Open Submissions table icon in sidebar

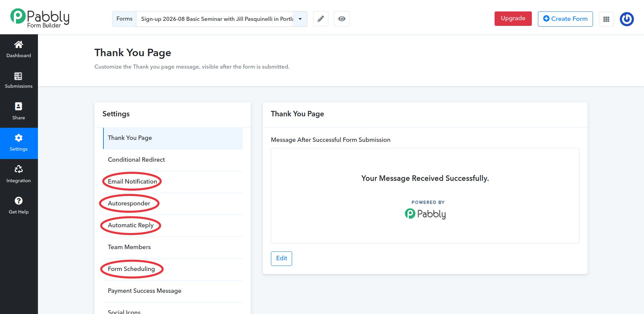tap(18, 76)
